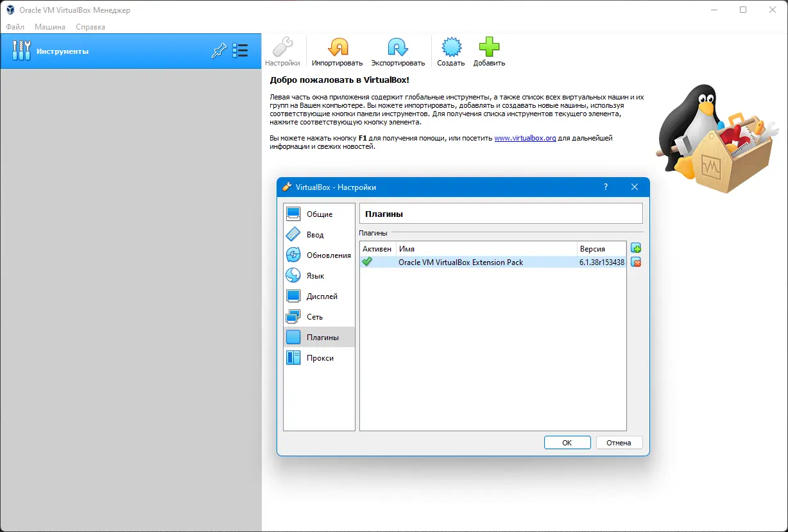This screenshot has height=532, width=788.
Task: Click the Имя column header
Action: click(x=486, y=248)
